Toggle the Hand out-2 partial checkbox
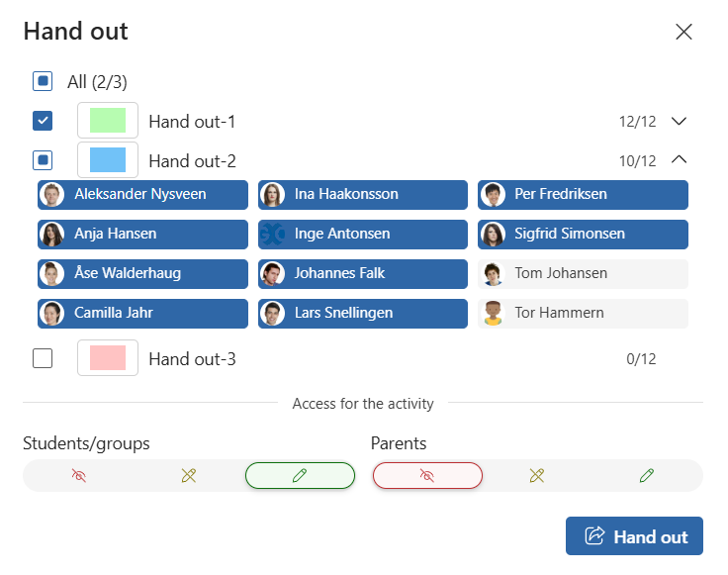 pyautogui.click(x=43, y=160)
